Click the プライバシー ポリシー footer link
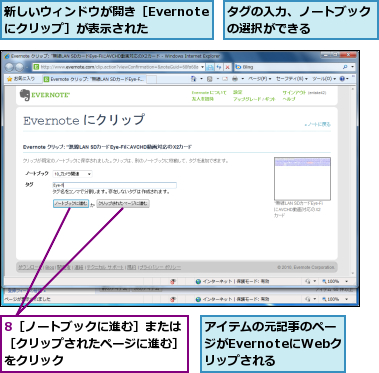The height and width of the screenshot is (373, 379). pyautogui.click(x=160, y=267)
